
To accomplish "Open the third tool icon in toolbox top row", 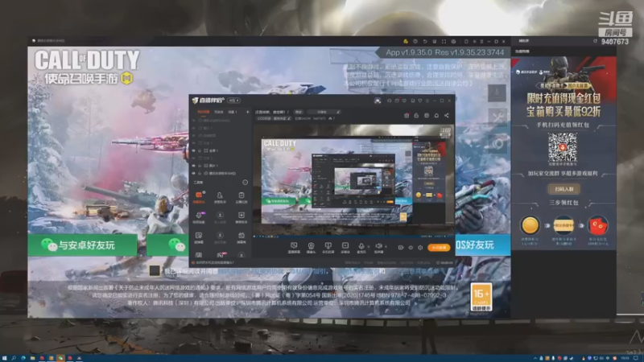I will click(x=241, y=196).
